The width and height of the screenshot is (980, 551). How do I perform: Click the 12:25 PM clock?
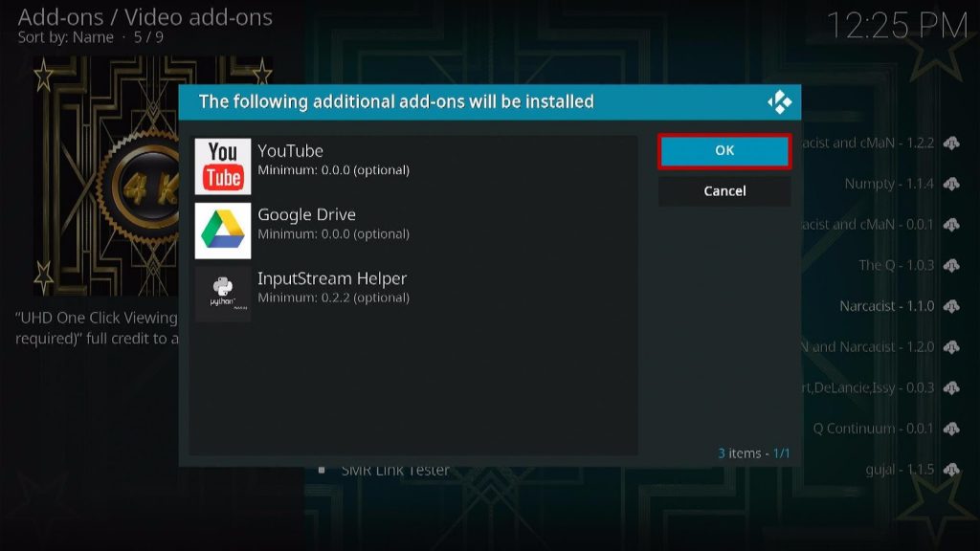(898, 26)
